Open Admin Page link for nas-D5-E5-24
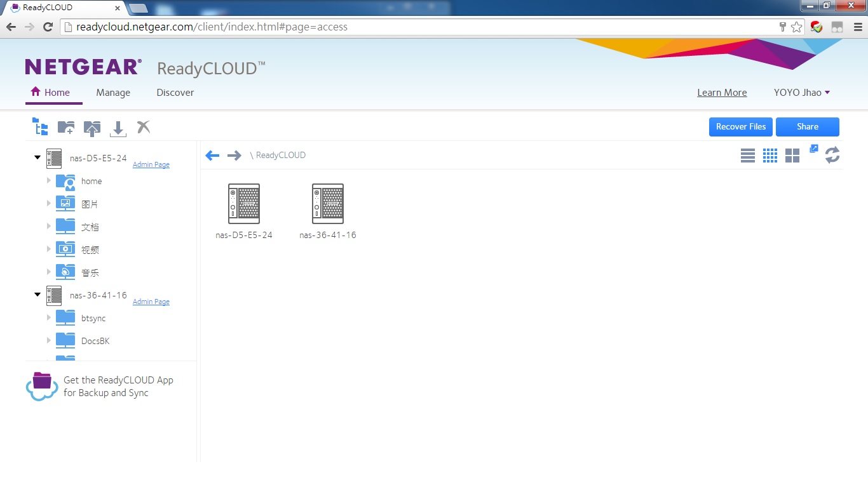The width and height of the screenshot is (868, 478). pos(151,164)
